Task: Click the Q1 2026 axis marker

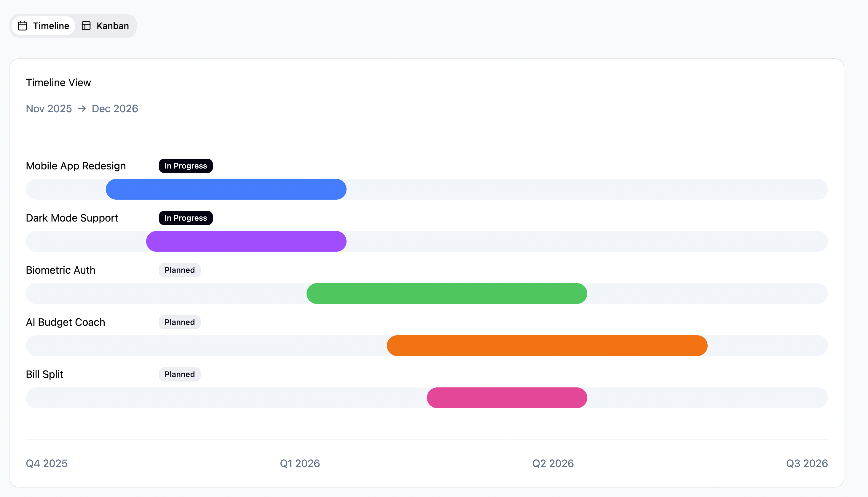Action: [x=300, y=463]
